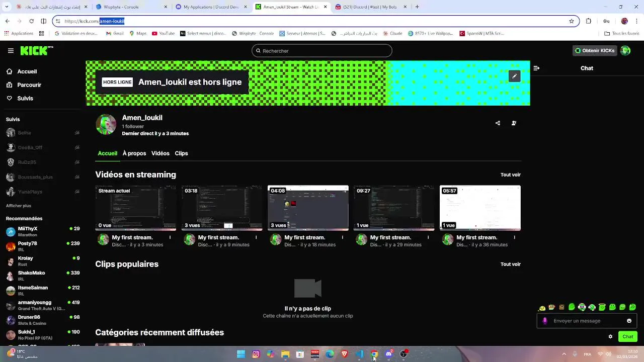Open recommended channel ShakoMako
Viewport: 644px width, 362px height.
point(43,276)
